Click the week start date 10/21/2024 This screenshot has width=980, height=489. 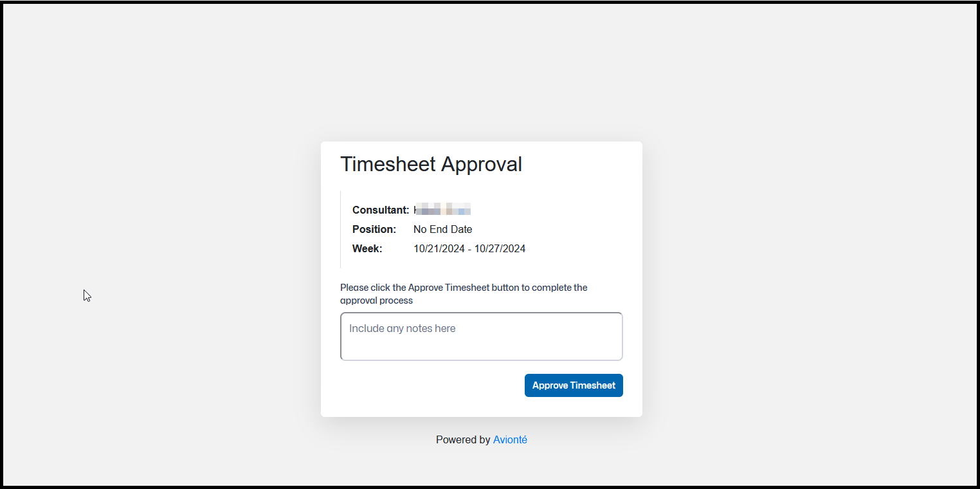coord(439,249)
